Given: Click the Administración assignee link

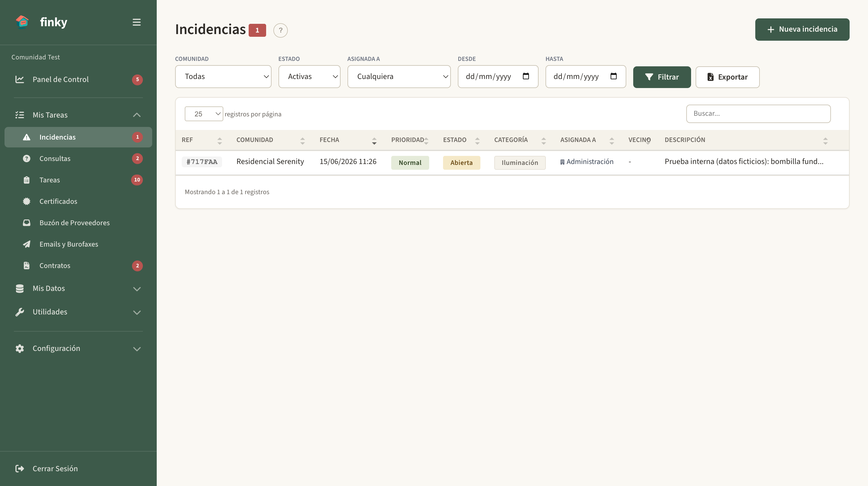Looking at the screenshot, I should (587, 162).
